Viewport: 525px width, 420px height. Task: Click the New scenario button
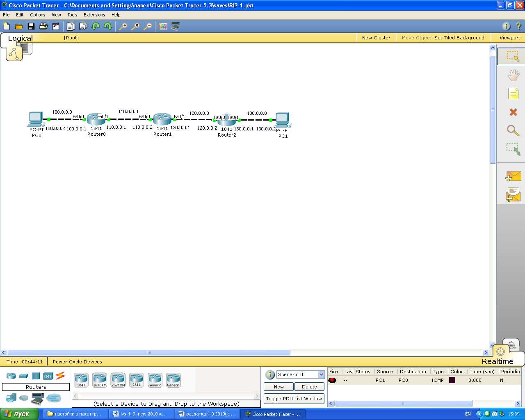coord(279,387)
